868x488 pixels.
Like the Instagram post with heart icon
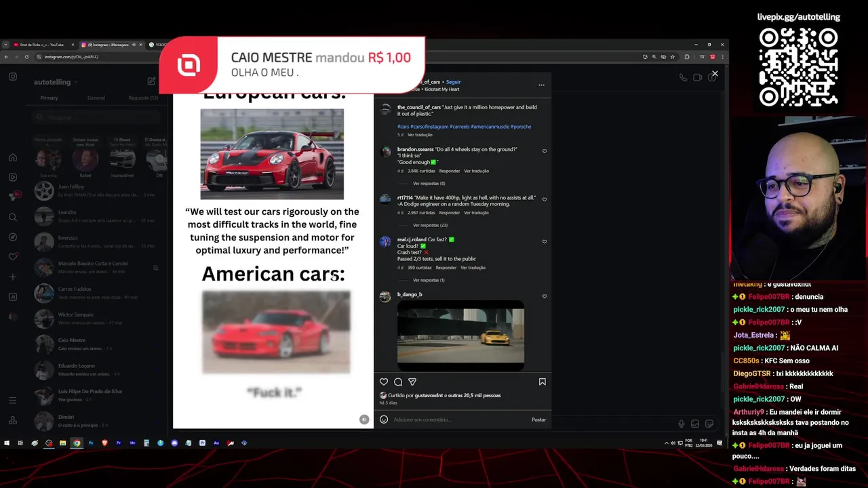point(384,382)
